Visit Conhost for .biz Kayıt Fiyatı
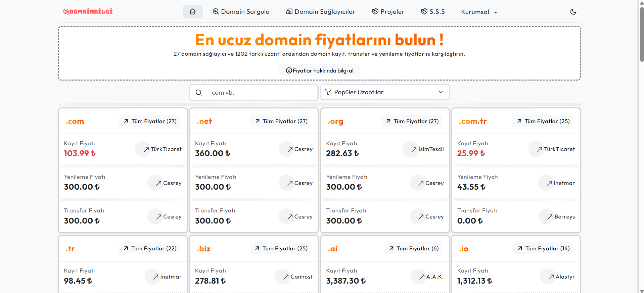Image resolution: width=644 pixels, height=293 pixels. [x=294, y=277]
